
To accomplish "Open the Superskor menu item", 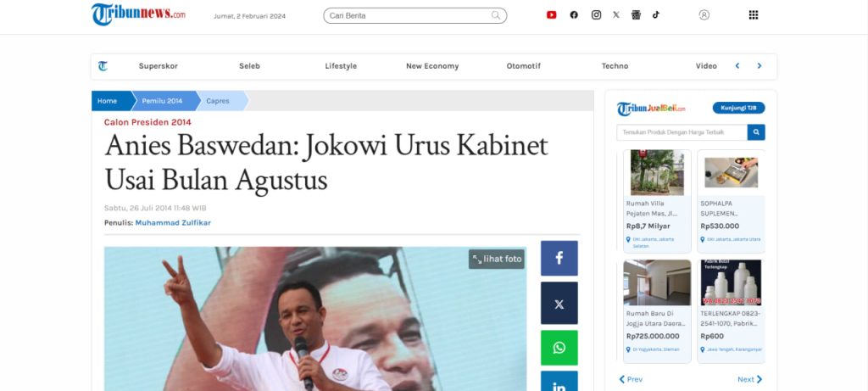I will [x=159, y=66].
